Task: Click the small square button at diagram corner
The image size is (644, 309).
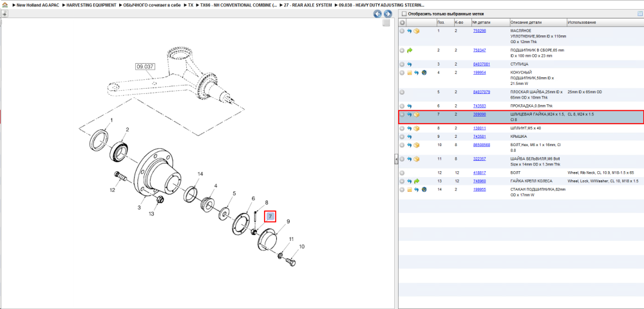Action: (386, 23)
